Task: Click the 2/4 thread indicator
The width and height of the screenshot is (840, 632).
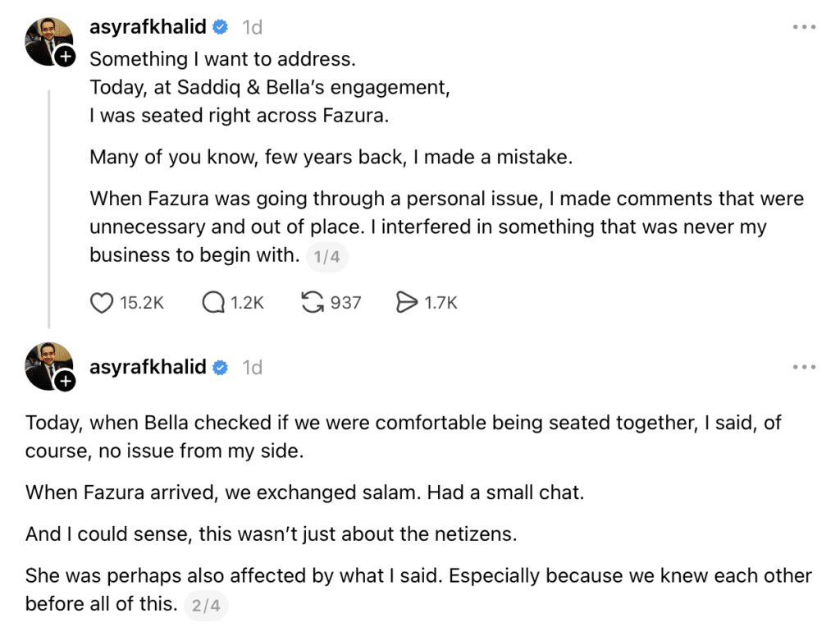Action: pos(207,607)
